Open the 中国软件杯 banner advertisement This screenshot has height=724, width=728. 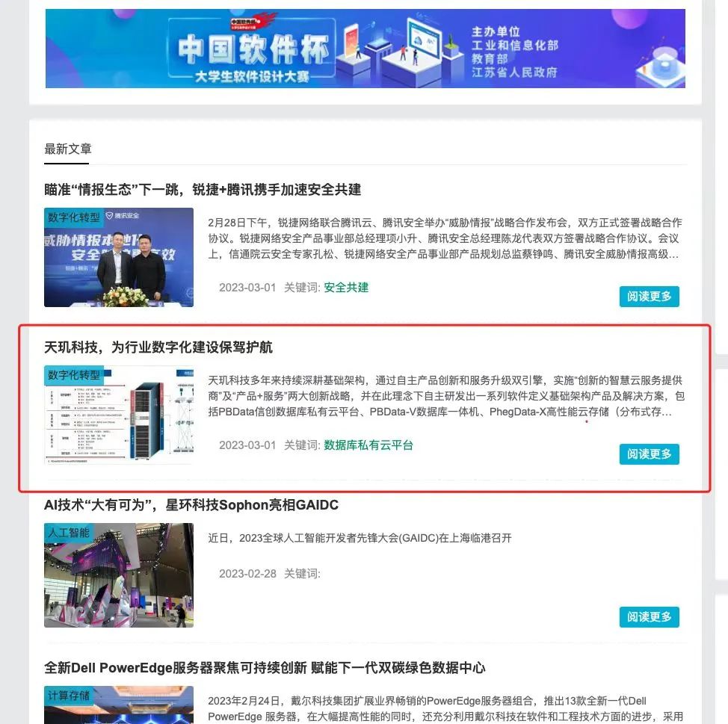(x=365, y=49)
